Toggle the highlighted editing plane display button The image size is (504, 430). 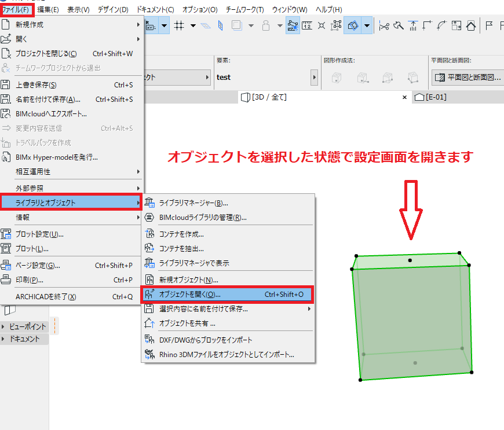(353, 25)
